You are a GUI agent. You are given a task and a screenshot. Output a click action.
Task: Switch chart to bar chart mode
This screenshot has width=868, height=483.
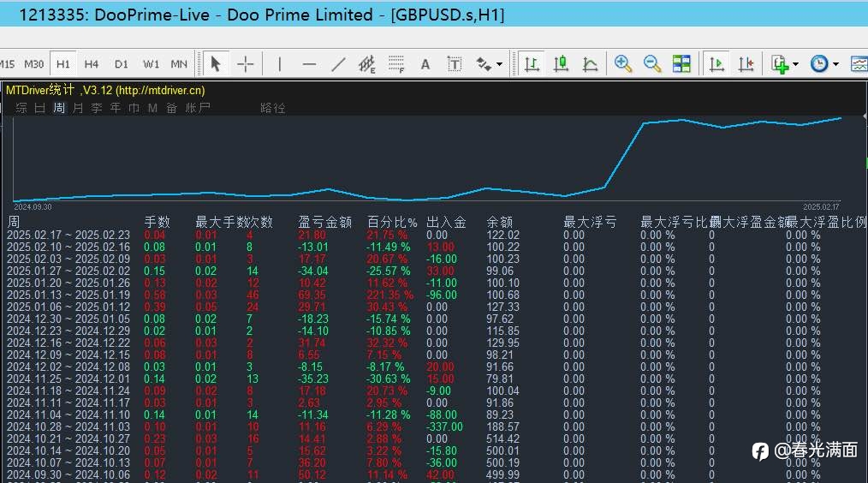pyautogui.click(x=532, y=64)
